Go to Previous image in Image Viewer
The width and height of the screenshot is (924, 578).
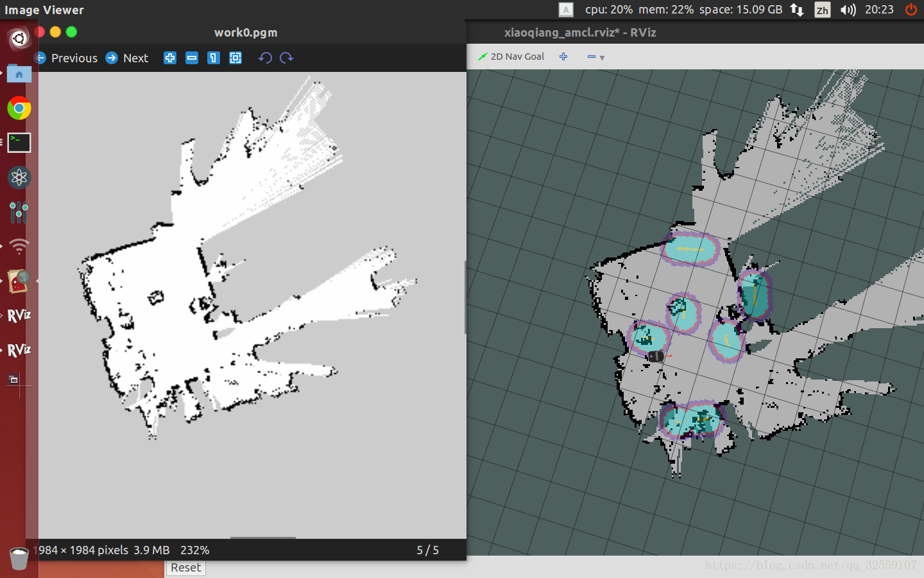tap(67, 58)
